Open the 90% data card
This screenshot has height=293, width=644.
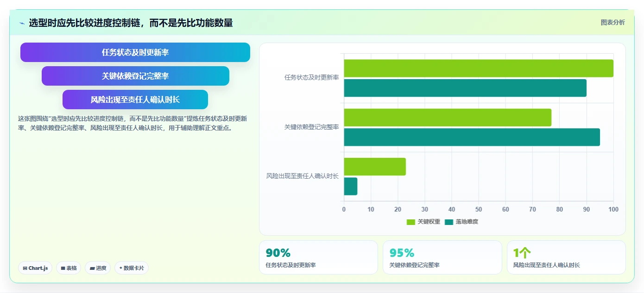click(318, 257)
